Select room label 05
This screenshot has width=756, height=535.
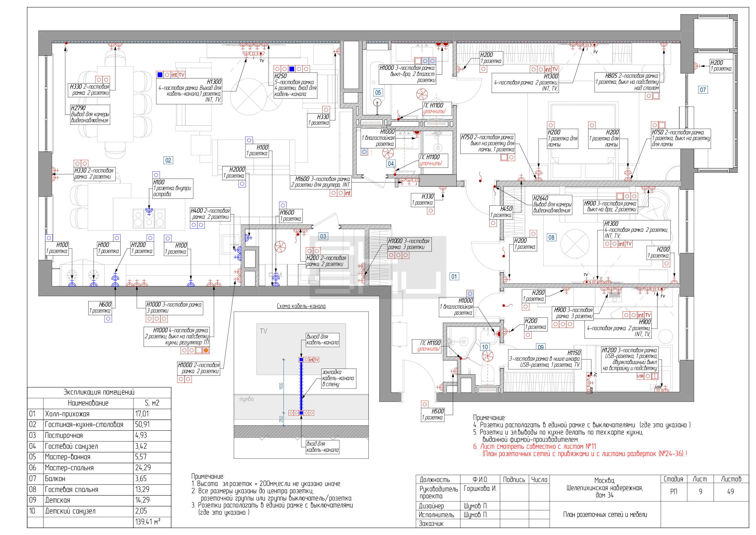378,93
